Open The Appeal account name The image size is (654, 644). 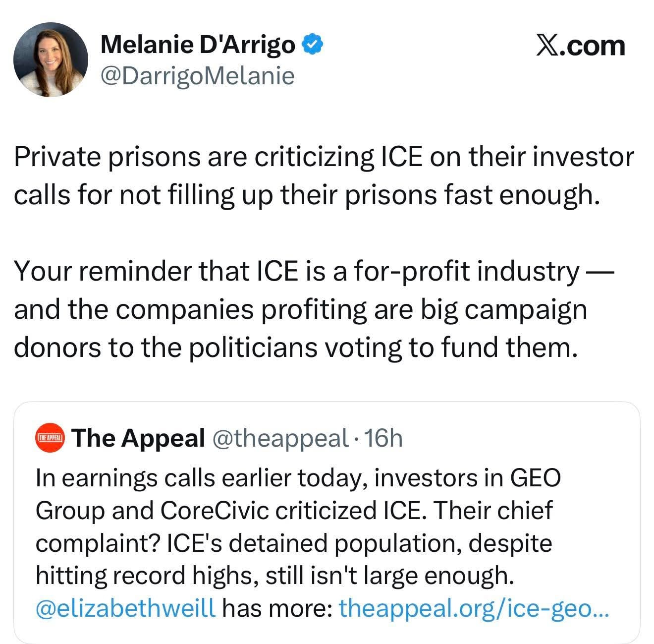coord(138,438)
